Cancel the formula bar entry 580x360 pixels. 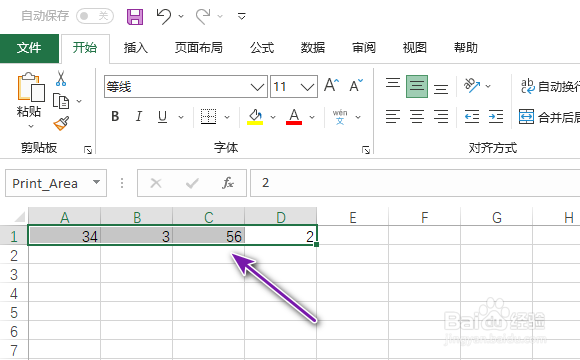coord(156,183)
